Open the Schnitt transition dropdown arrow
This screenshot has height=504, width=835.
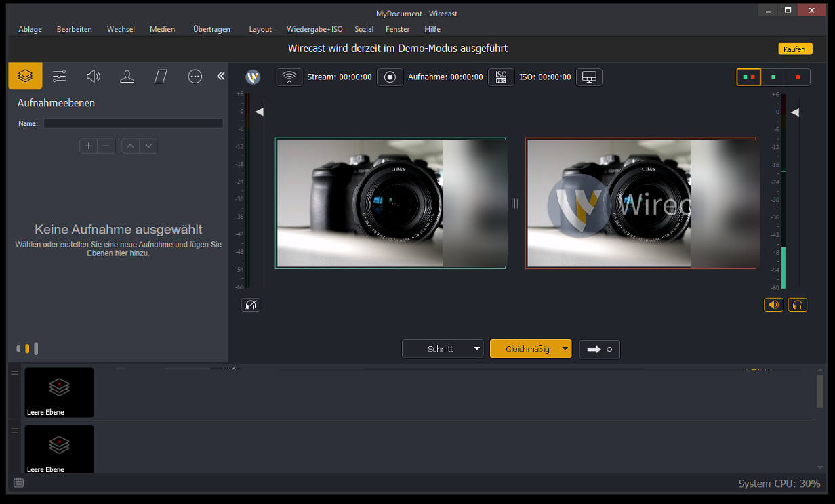477,349
